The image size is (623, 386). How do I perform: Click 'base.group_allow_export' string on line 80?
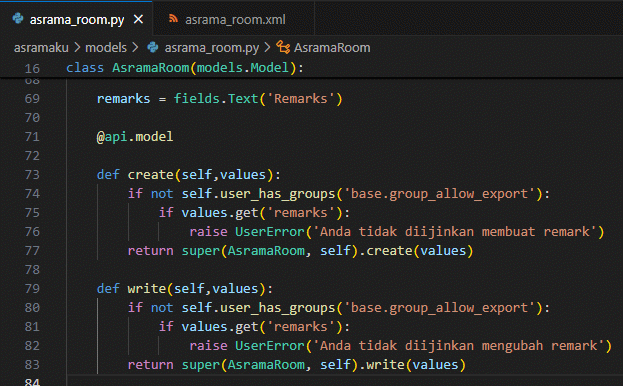click(439, 308)
